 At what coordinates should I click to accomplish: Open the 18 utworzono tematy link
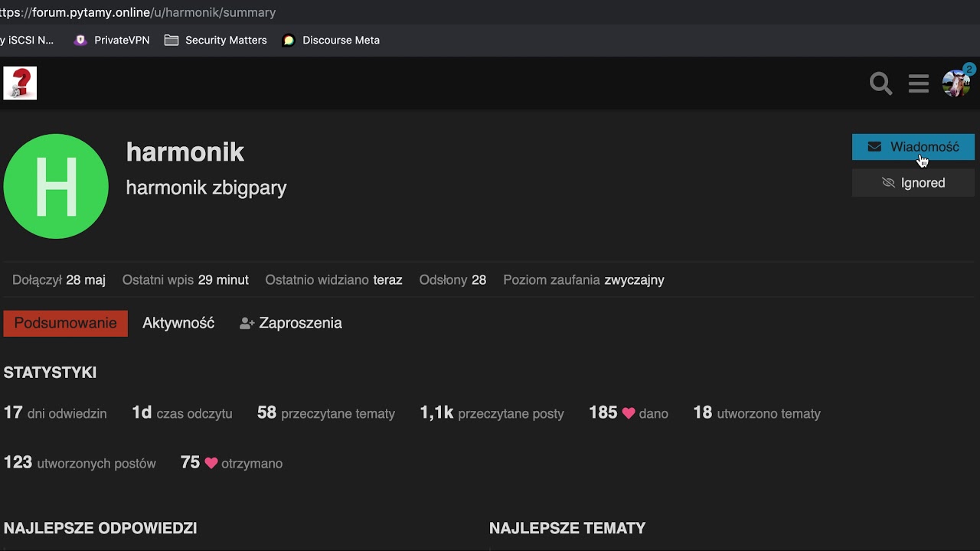pos(756,413)
